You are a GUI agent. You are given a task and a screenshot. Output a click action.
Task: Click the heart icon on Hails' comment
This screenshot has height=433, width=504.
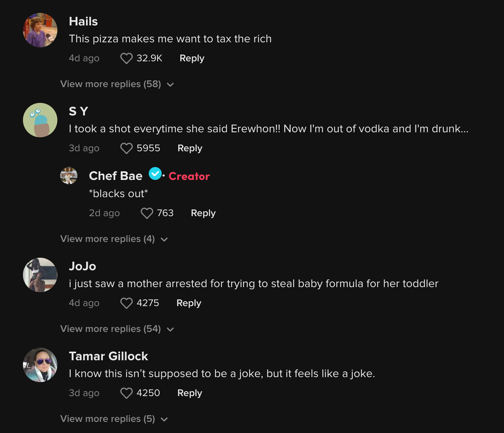126,58
